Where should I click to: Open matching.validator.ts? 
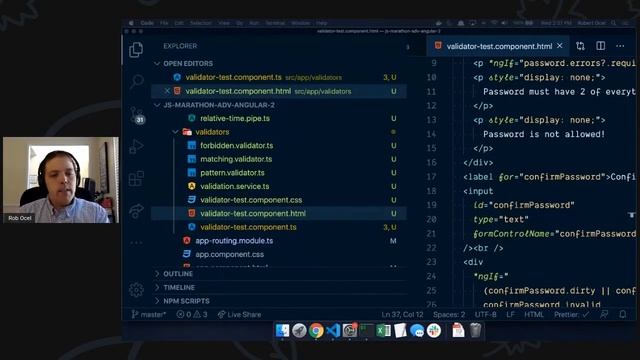279,159
